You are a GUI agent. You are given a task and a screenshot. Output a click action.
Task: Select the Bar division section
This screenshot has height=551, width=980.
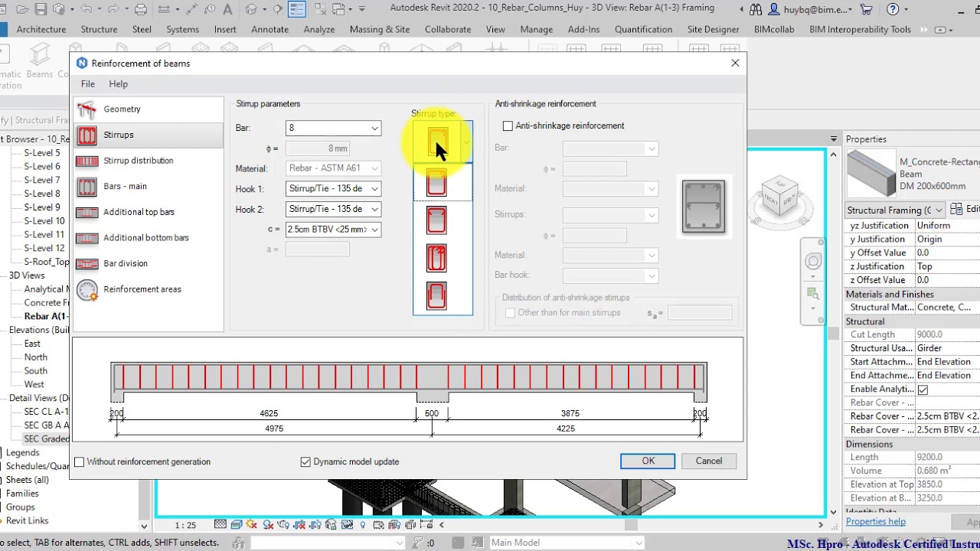149,263
